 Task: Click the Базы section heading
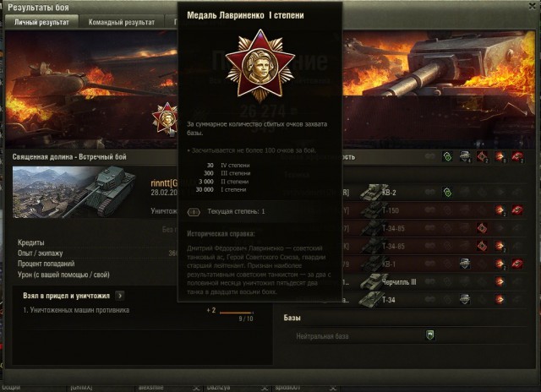pos(292,318)
